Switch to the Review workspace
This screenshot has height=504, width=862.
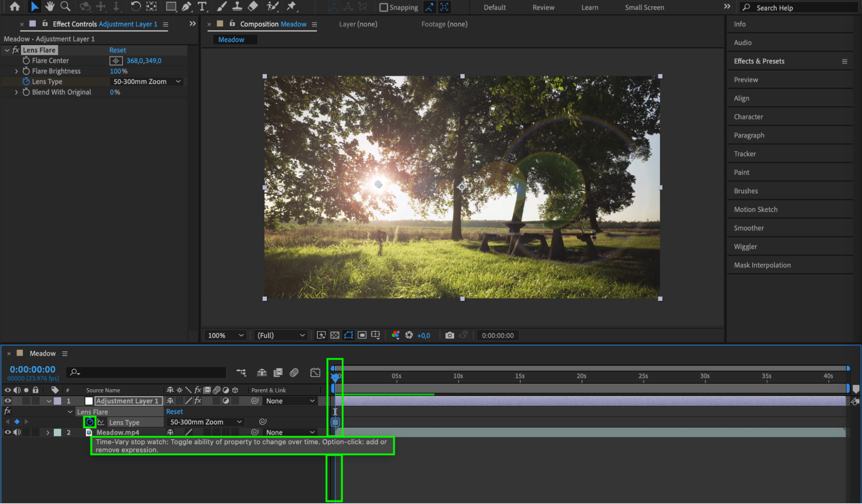543,7
